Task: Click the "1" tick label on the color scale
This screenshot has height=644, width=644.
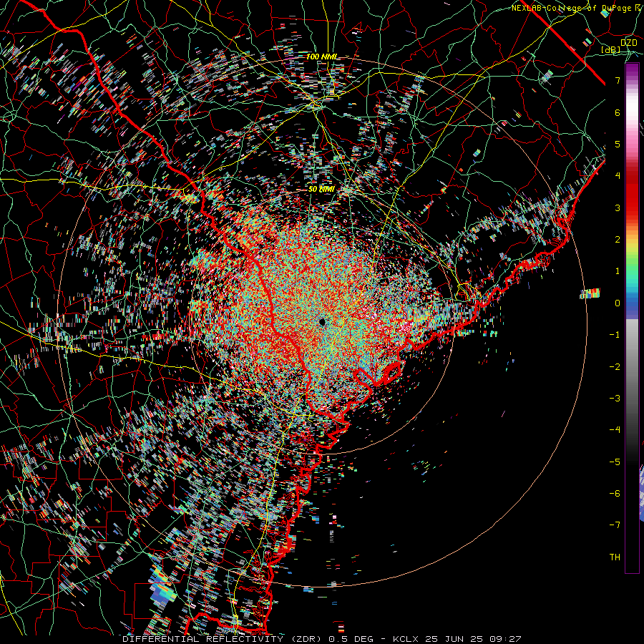Action: click(x=618, y=271)
